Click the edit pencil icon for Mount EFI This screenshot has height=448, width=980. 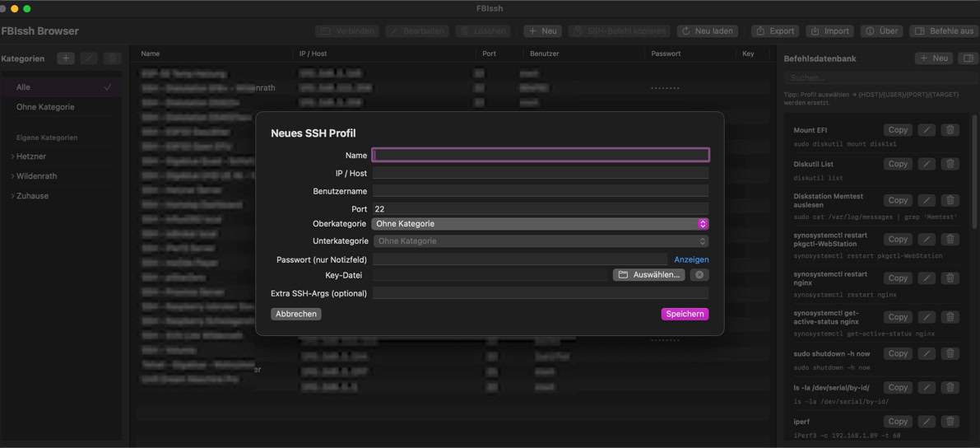pos(927,130)
